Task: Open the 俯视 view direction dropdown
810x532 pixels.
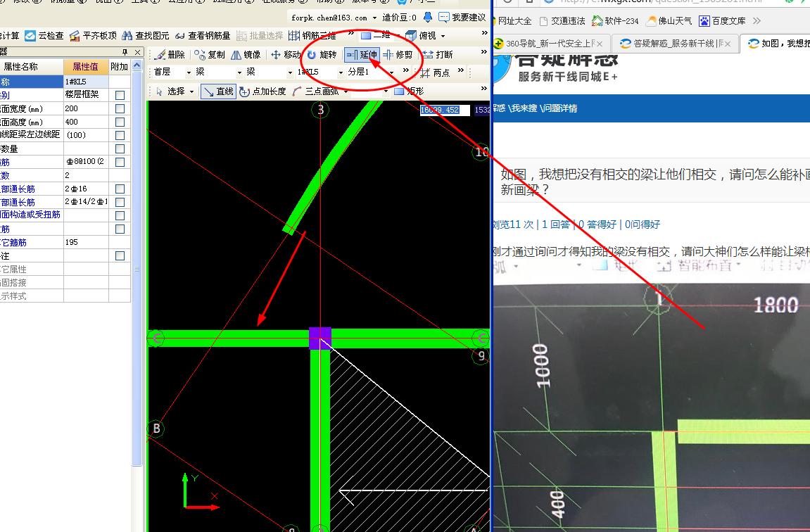Action: point(443,36)
